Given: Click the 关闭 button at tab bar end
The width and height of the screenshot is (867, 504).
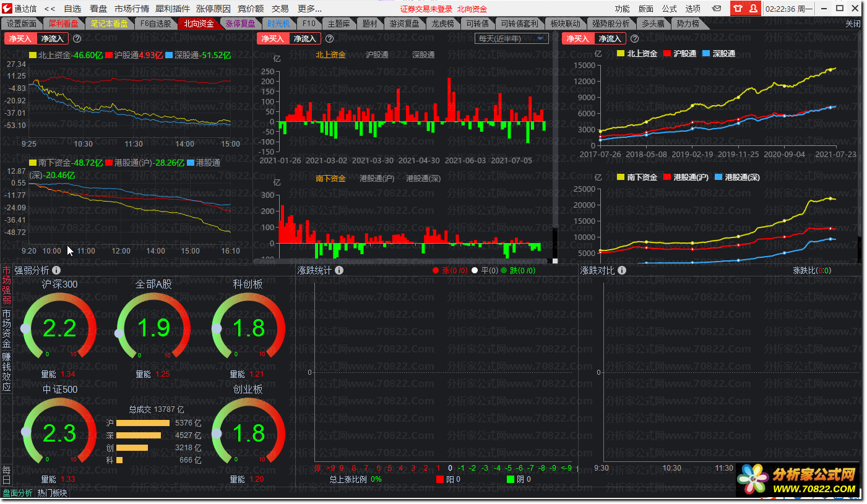Looking at the screenshot, I should coord(853,23).
